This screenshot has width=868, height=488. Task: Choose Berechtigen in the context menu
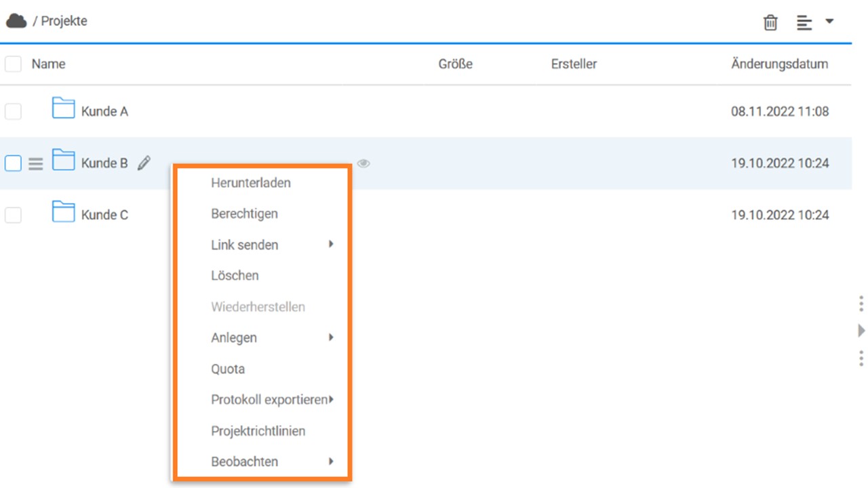coord(244,214)
